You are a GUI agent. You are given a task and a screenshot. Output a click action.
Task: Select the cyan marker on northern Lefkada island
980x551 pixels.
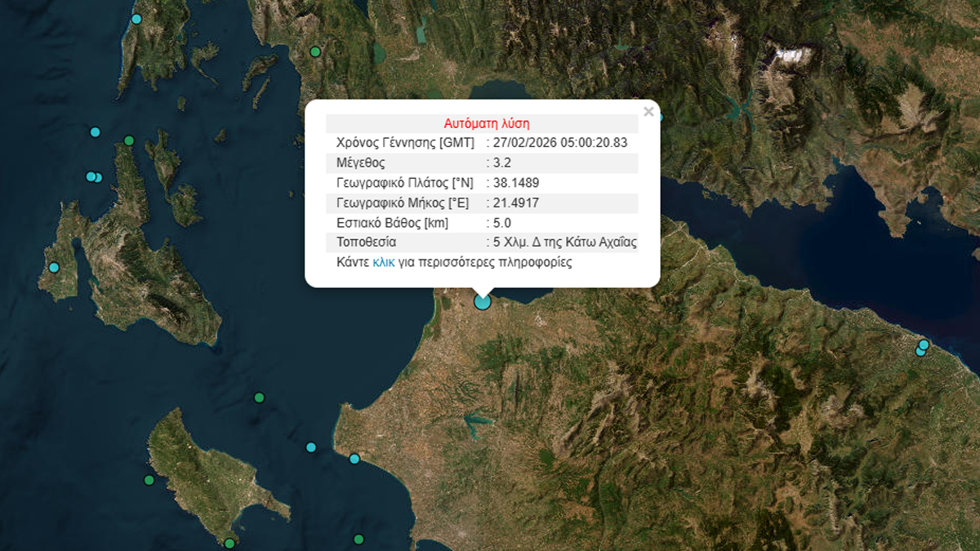[x=136, y=19]
